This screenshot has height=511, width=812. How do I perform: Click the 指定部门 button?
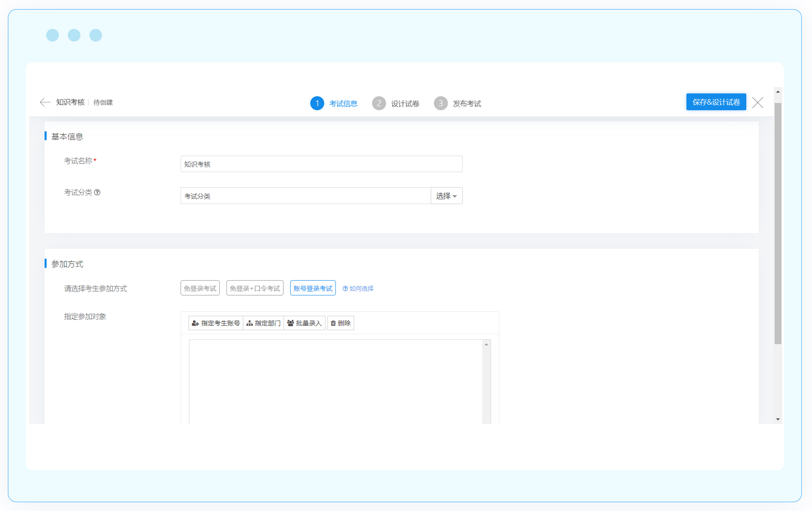(x=263, y=323)
